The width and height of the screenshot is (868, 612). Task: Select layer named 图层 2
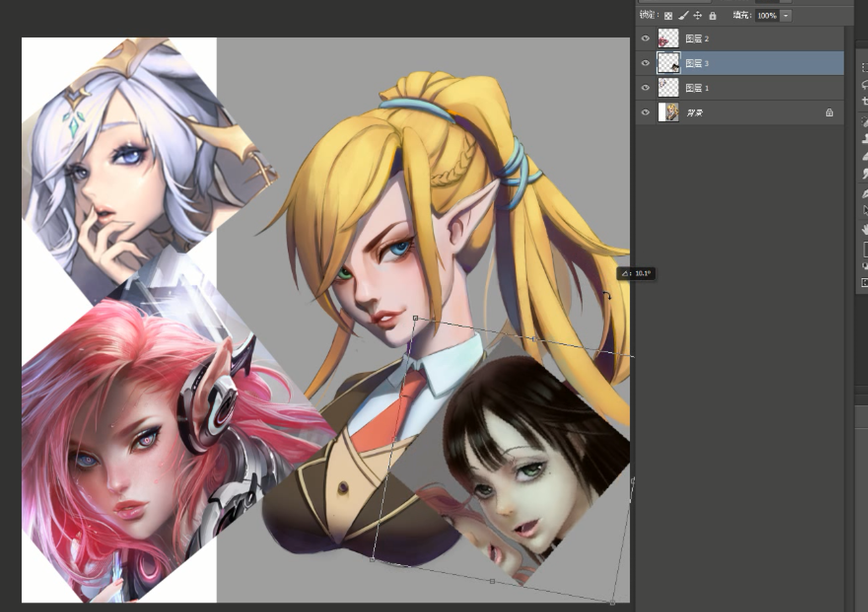[x=697, y=38]
